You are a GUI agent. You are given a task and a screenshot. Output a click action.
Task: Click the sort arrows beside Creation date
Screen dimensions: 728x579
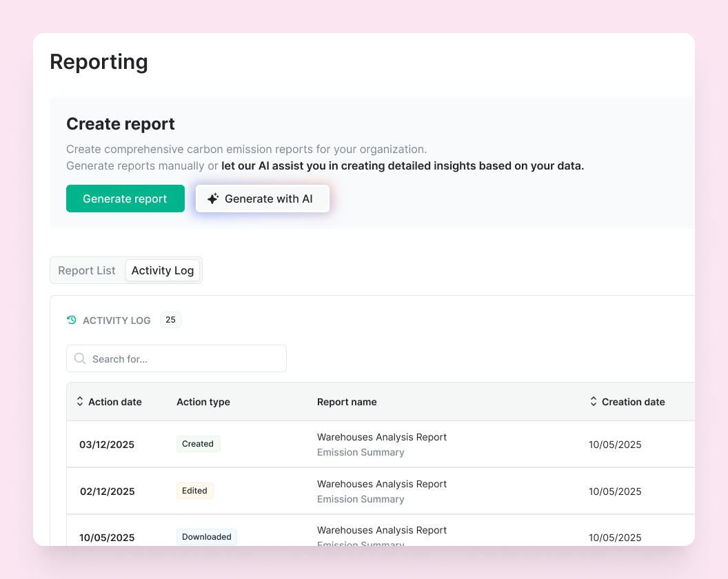point(594,401)
